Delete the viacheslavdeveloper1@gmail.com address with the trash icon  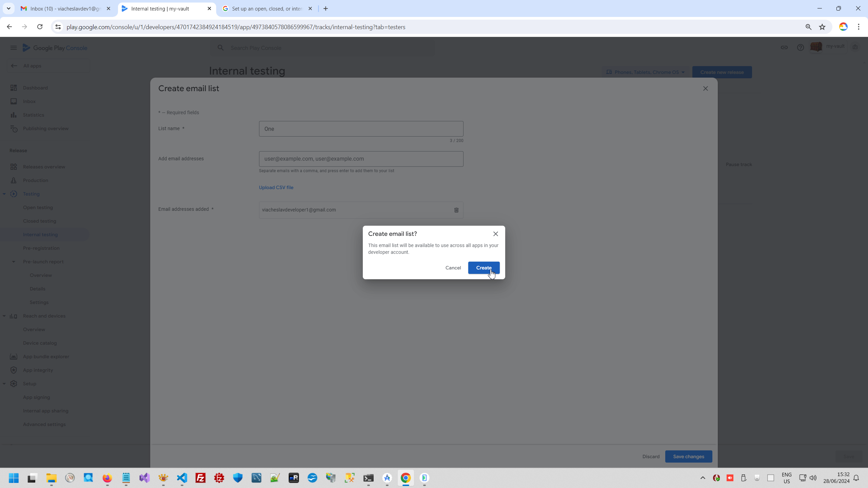(456, 210)
